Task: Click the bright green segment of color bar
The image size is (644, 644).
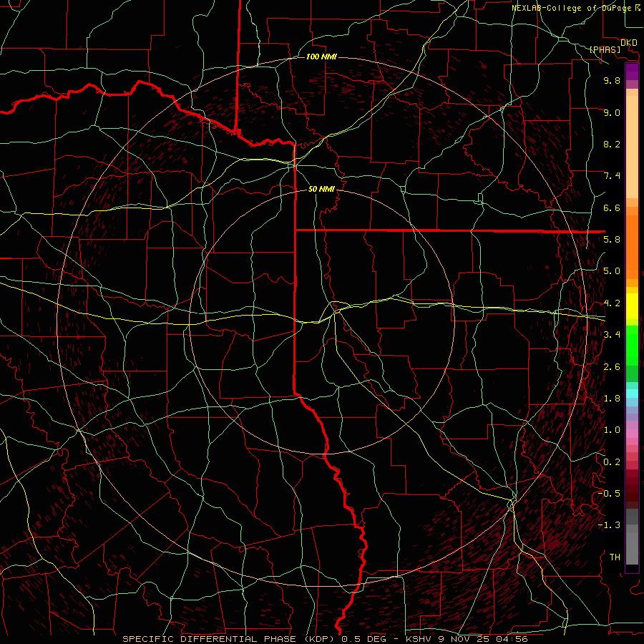Action: (632, 344)
